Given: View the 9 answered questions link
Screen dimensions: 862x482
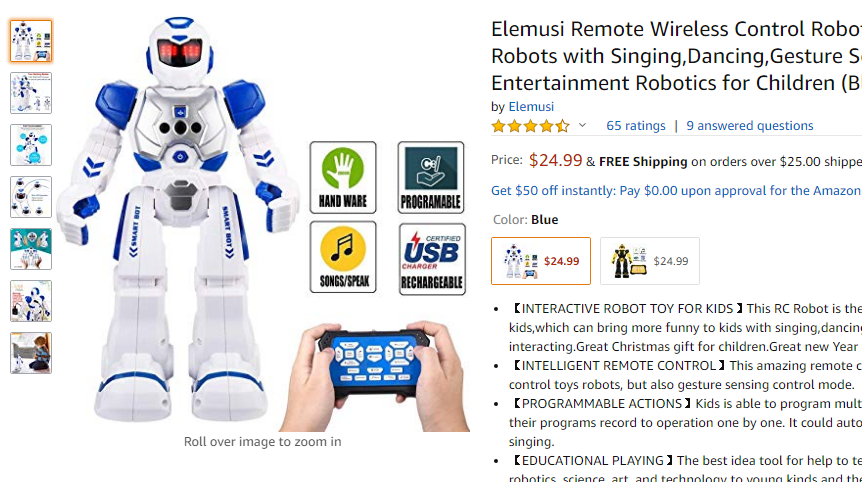Looking at the screenshot, I should pyautogui.click(x=750, y=126).
